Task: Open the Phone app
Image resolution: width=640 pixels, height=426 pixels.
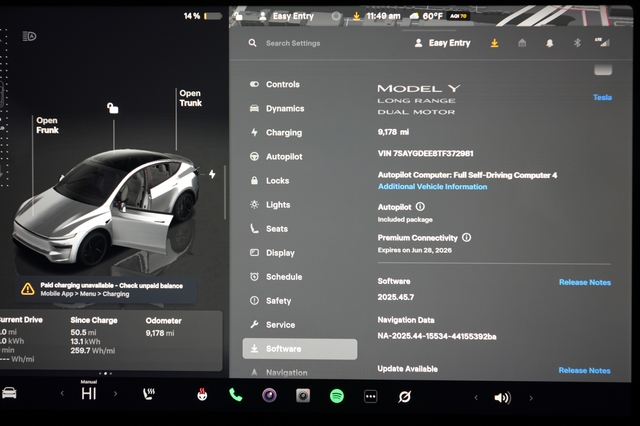Action: click(x=236, y=395)
